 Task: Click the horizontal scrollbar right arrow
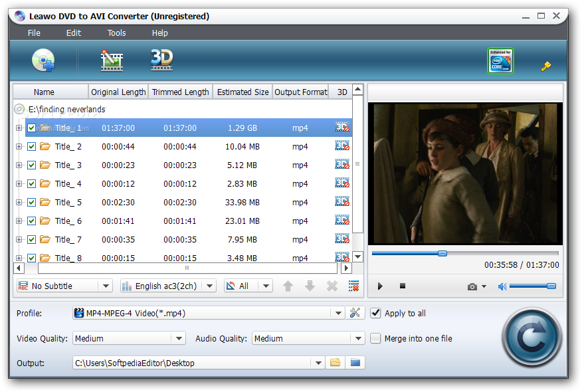pos(346,268)
